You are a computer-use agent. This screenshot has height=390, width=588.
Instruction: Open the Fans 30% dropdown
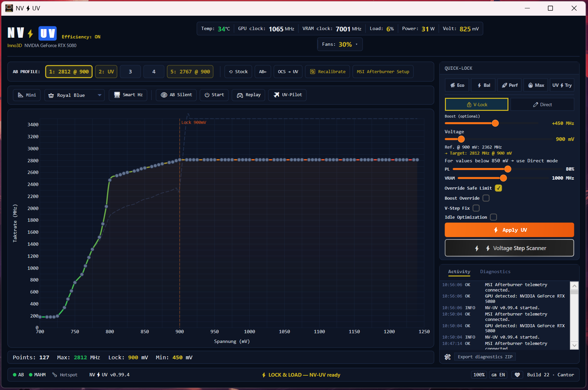340,44
